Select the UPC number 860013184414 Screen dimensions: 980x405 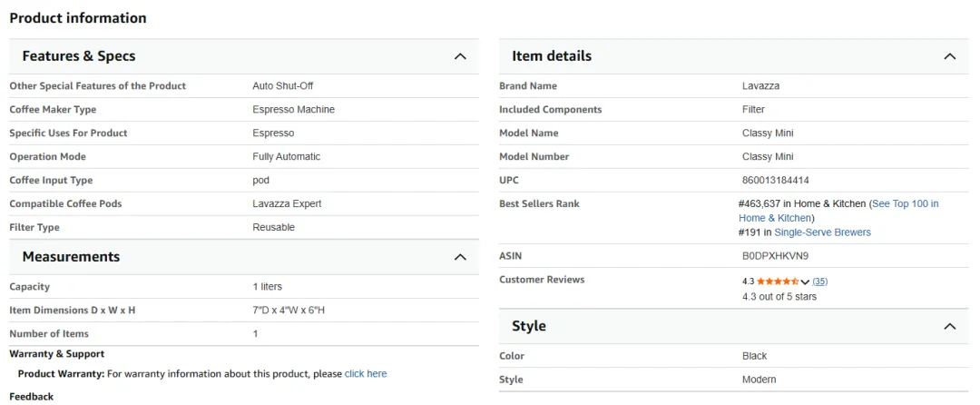coord(776,180)
